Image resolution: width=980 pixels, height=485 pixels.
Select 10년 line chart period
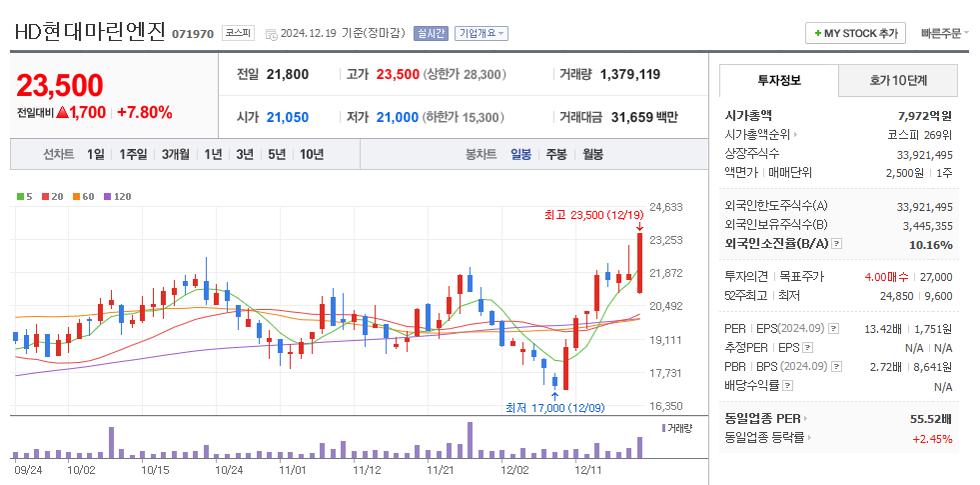[312, 154]
